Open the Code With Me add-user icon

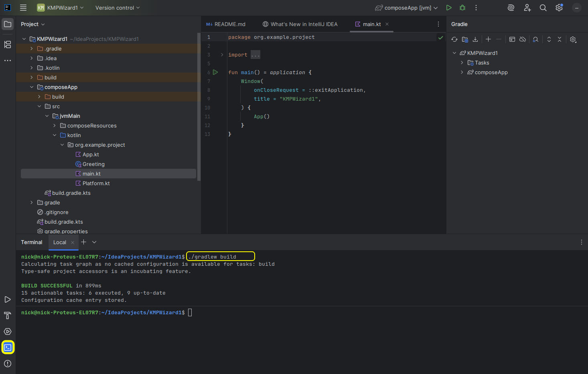click(527, 8)
